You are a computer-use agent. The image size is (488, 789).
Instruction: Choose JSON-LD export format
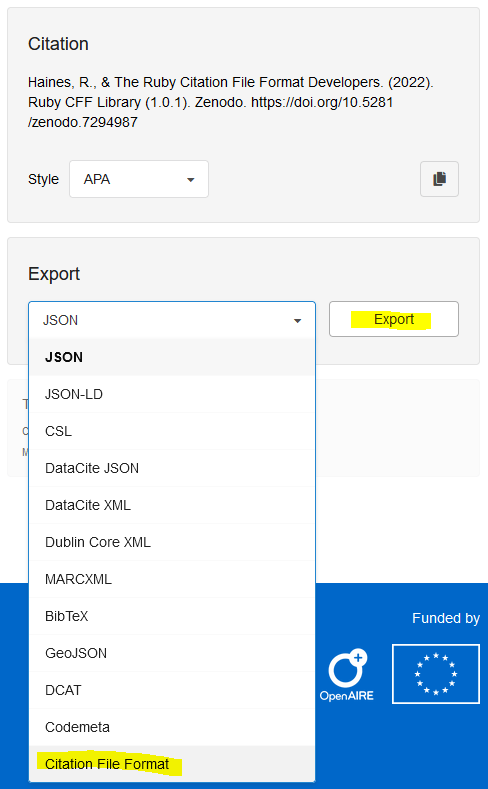[172, 394]
